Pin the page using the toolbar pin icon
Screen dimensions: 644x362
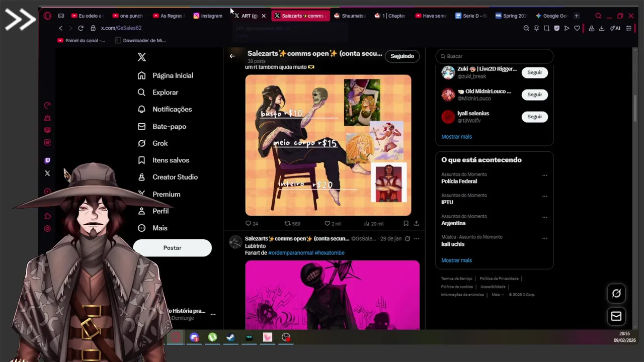click(536, 28)
